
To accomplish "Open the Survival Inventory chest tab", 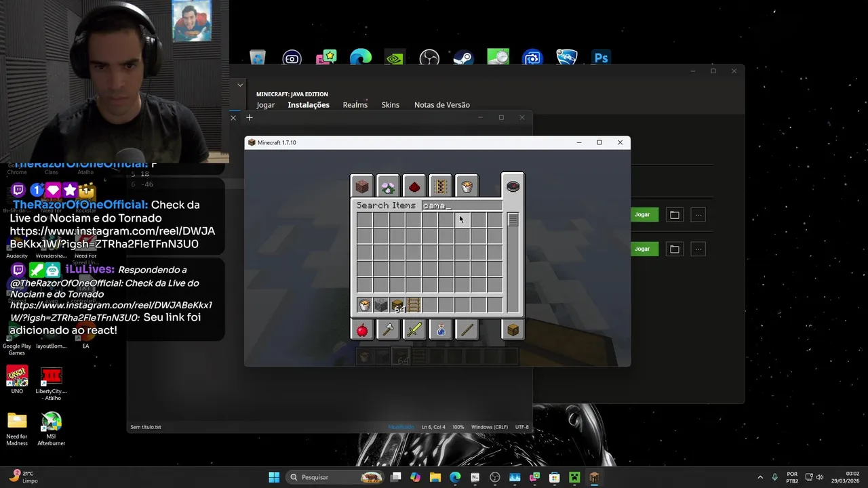I will tap(513, 330).
